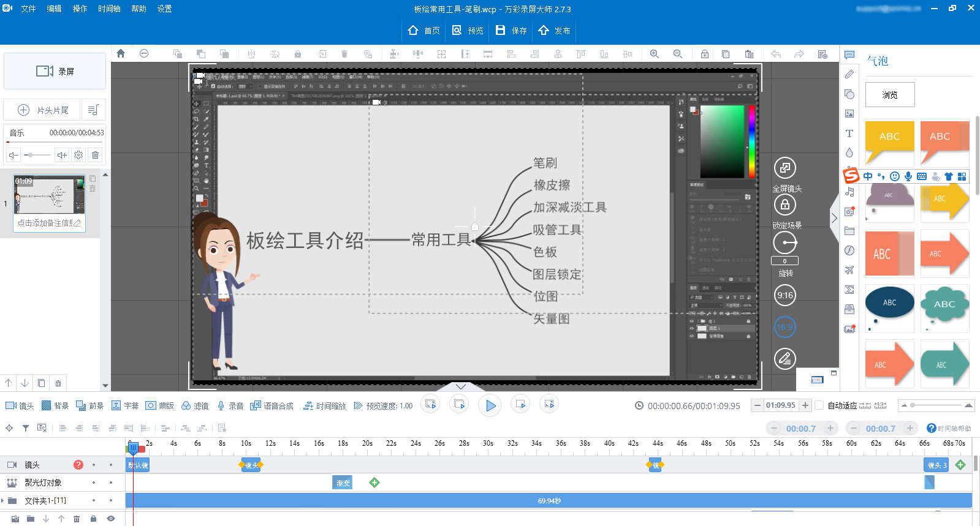Delete selected timeline layer trash icon

click(77, 519)
